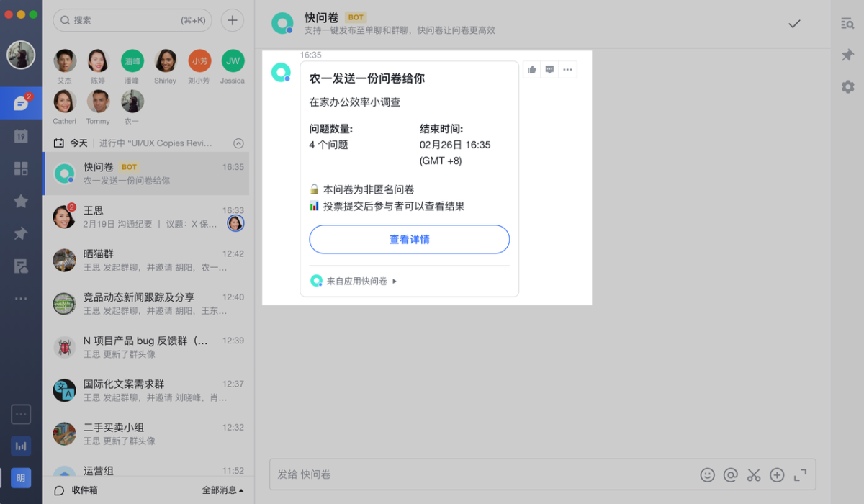Open the Favorites star icon in sidebar
Screen dimensions: 864x504
tap(21, 201)
